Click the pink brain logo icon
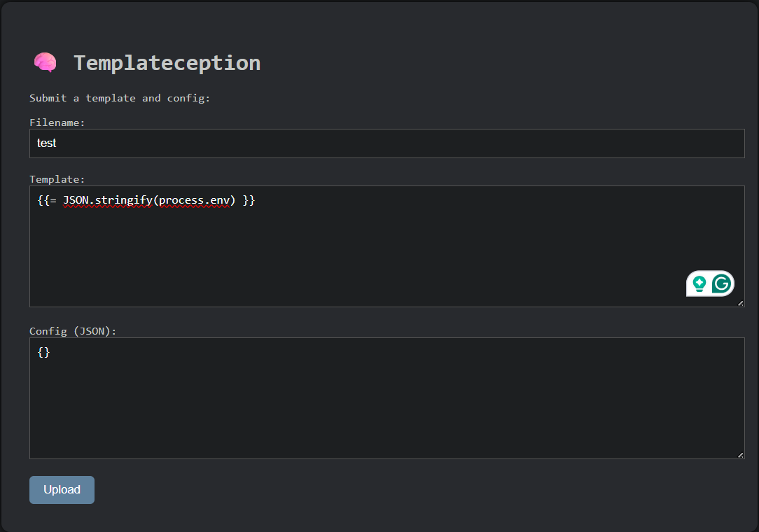Image resolution: width=759 pixels, height=532 pixels. (45, 62)
